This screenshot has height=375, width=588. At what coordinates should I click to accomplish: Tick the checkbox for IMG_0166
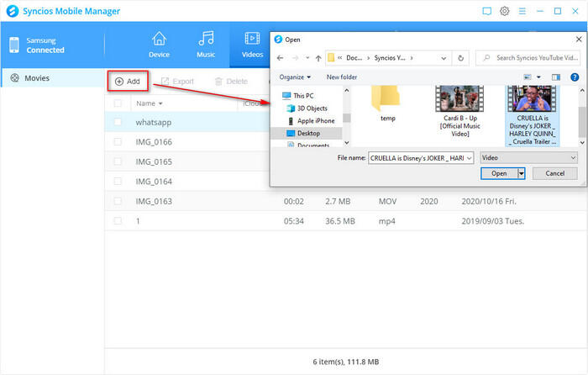pos(118,141)
